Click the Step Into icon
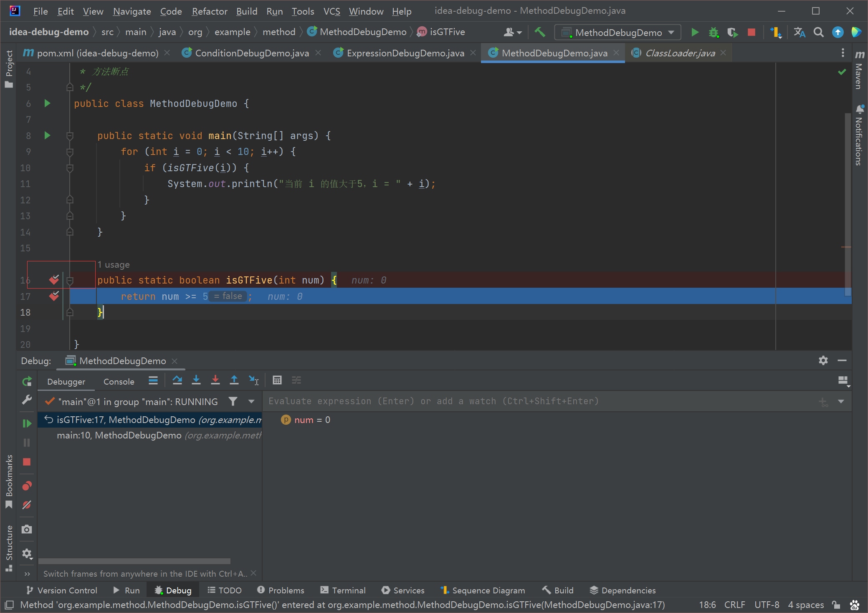 pyautogui.click(x=196, y=380)
